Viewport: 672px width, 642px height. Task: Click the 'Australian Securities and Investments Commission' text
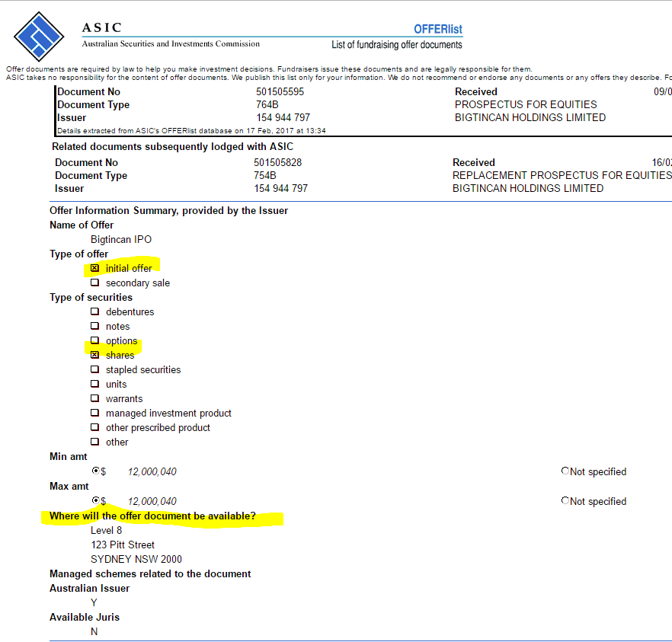pos(171,43)
